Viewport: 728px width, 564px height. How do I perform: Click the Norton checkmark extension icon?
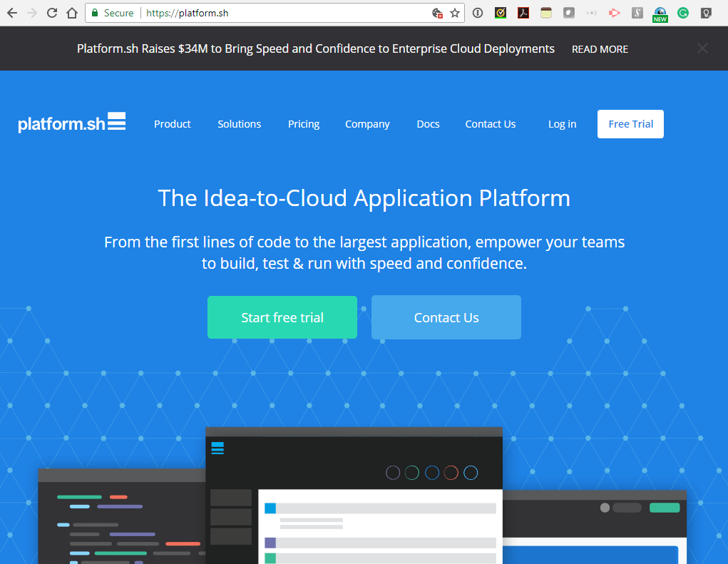(x=501, y=13)
